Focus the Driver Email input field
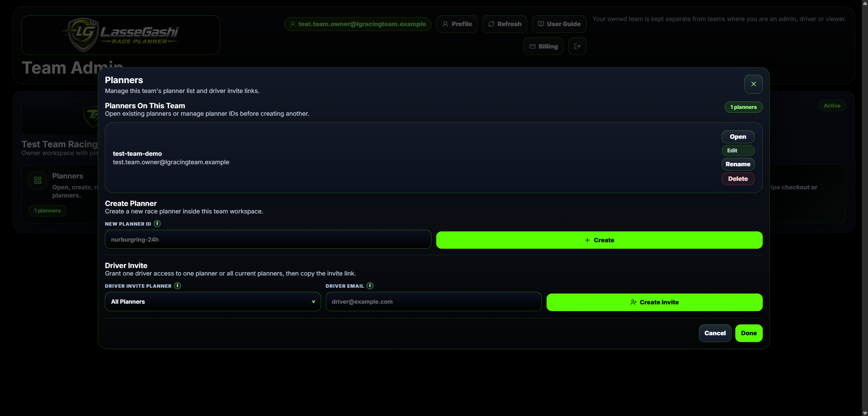868x416 pixels. 433,302
